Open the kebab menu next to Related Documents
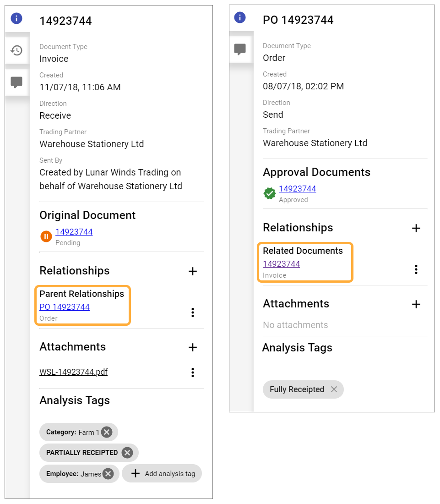The image size is (440, 504). [x=416, y=269]
